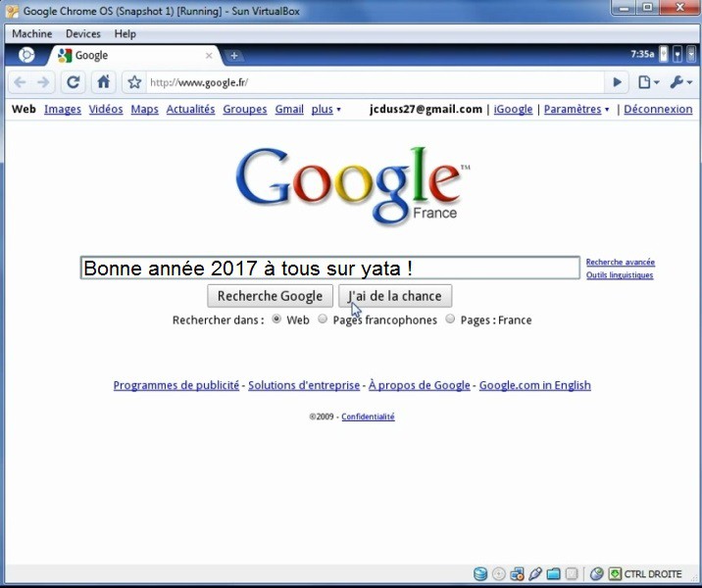Screen dimensions: 702x588
Task: Go back with the back arrow
Action: [x=21, y=82]
